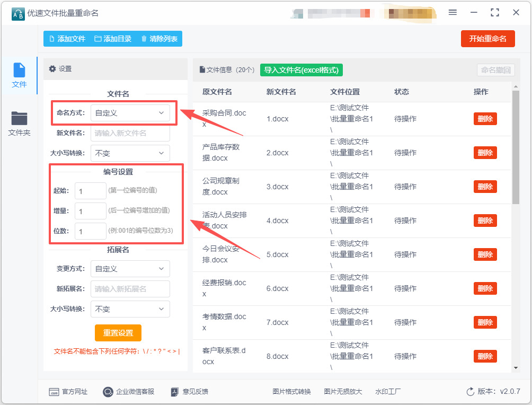The image size is (532, 405).
Task: Click the file list vertical scrollbar
Action: pyautogui.click(x=516, y=148)
